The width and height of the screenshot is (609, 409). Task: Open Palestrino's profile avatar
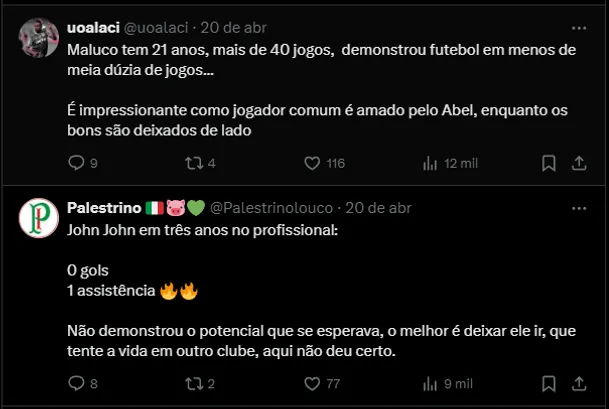click(38, 218)
